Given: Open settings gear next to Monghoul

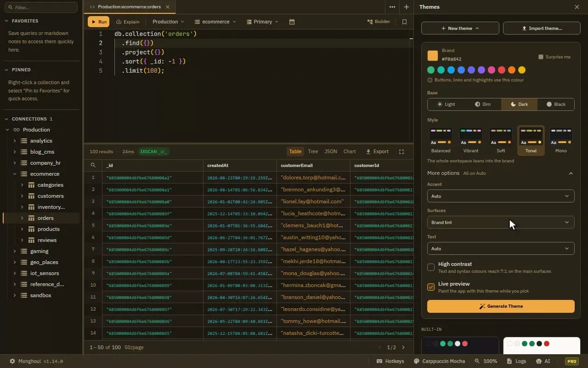Looking at the screenshot, I should [x=12, y=362].
